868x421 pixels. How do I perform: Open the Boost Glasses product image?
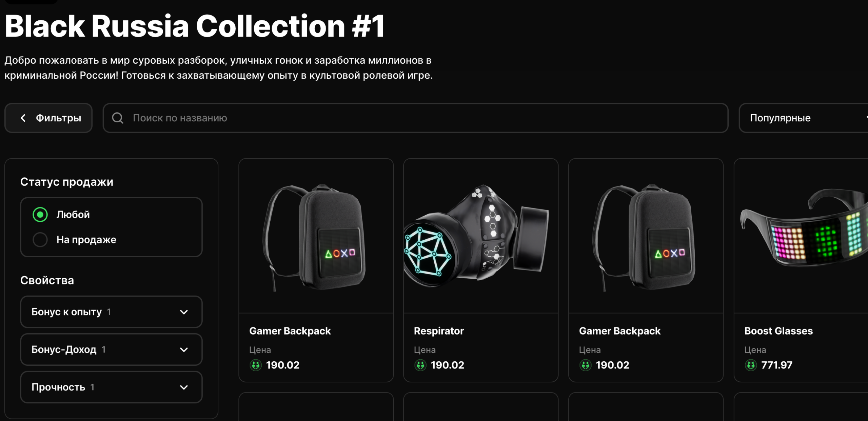(x=801, y=236)
